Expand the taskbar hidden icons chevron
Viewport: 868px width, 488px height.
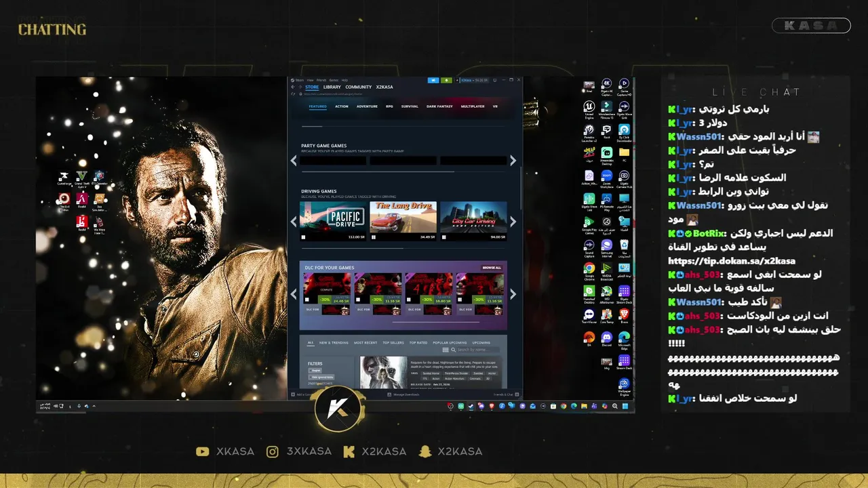[94, 406]
